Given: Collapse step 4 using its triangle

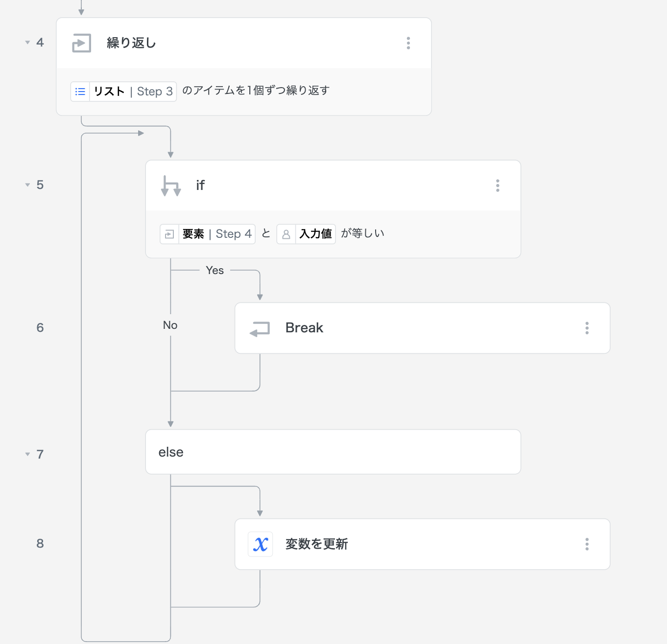Looking at the screenshot, I should [27, 43].
